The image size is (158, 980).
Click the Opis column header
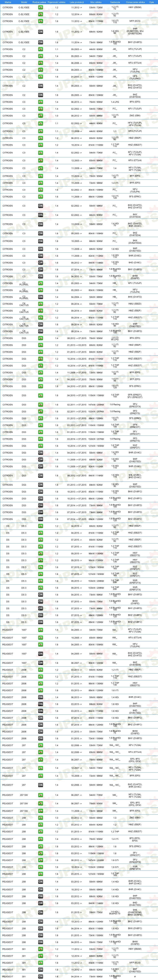[x=152, y=2]
